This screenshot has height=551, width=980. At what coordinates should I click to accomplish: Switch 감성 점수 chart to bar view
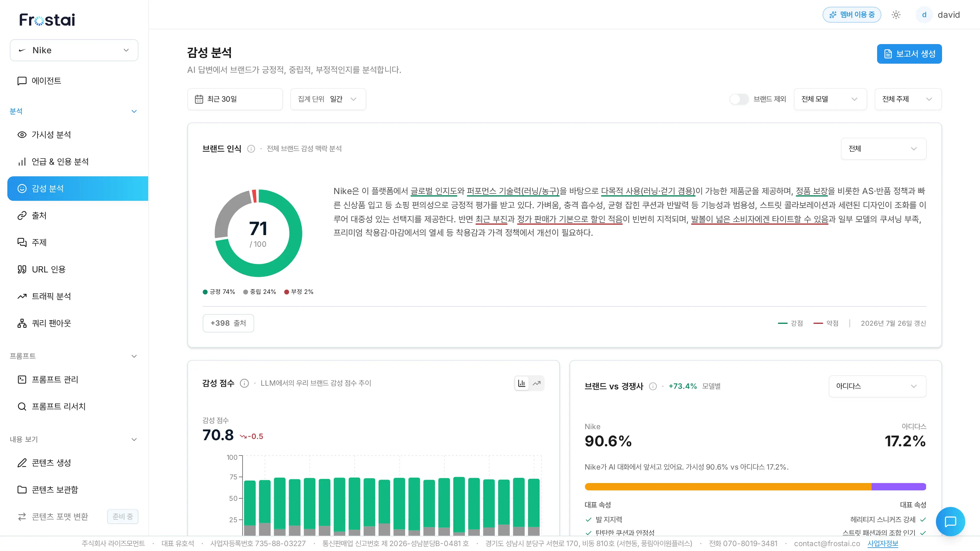click(x=522, y=383)
